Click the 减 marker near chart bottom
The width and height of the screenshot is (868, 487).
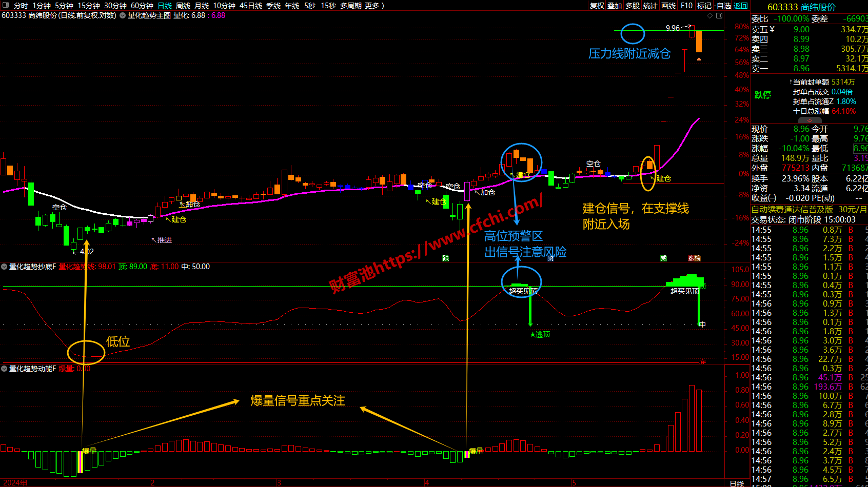click(x=663, y=258)
